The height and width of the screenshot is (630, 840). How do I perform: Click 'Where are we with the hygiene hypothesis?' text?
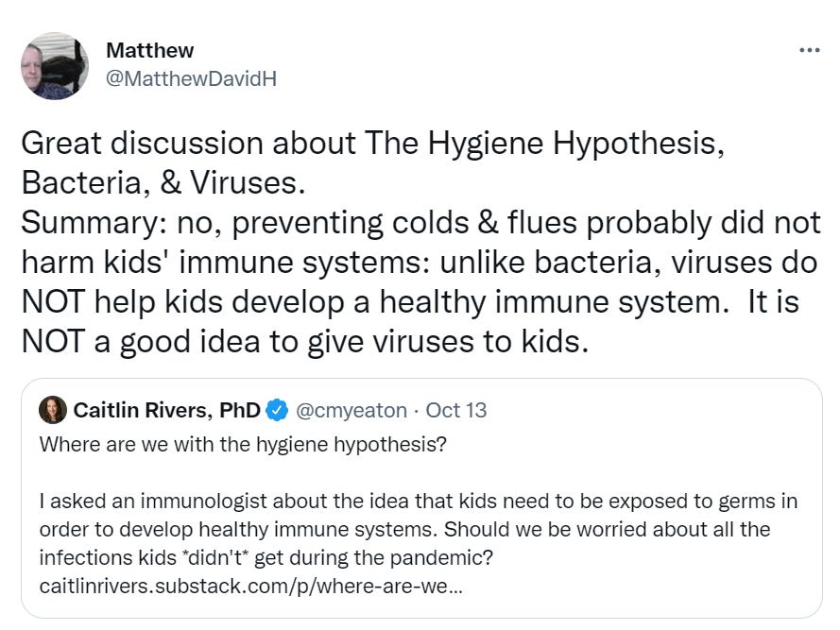pos(242,444)
